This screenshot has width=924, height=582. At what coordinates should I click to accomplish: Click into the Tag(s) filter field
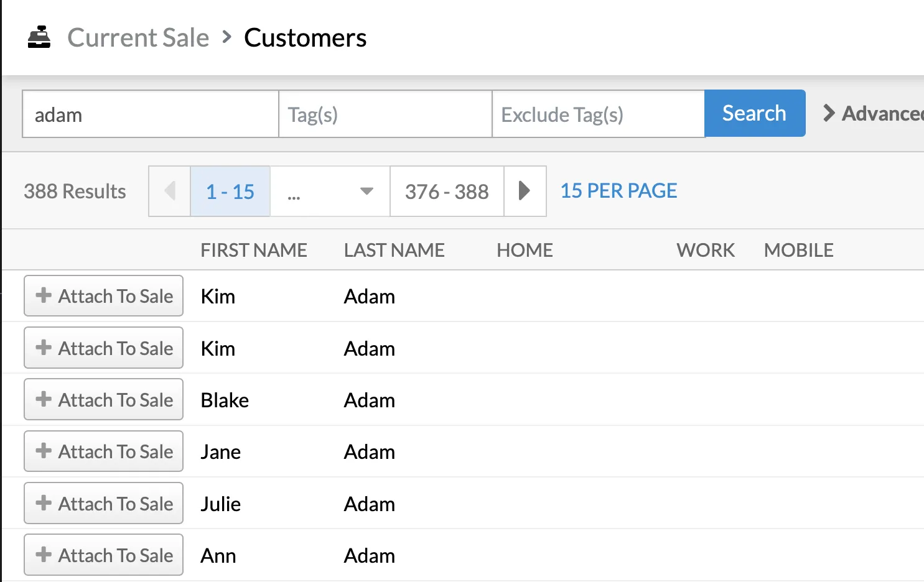[x=385, y=114]
